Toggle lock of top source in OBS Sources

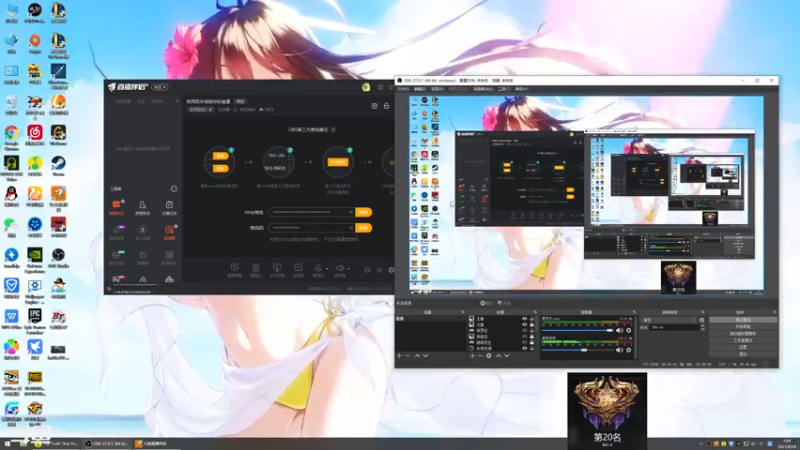(532, 319)
